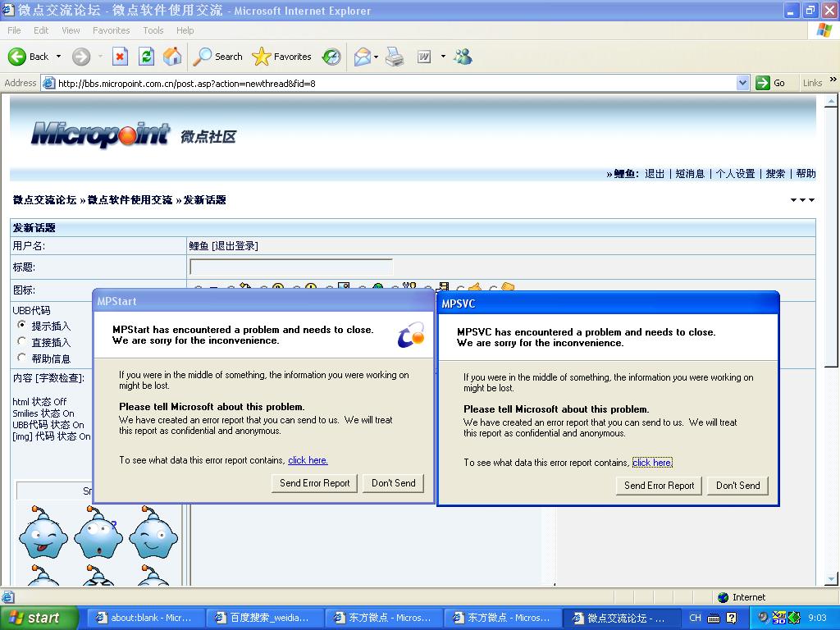
Task: Click the 字数检查 link
Action: pos(59,377)
